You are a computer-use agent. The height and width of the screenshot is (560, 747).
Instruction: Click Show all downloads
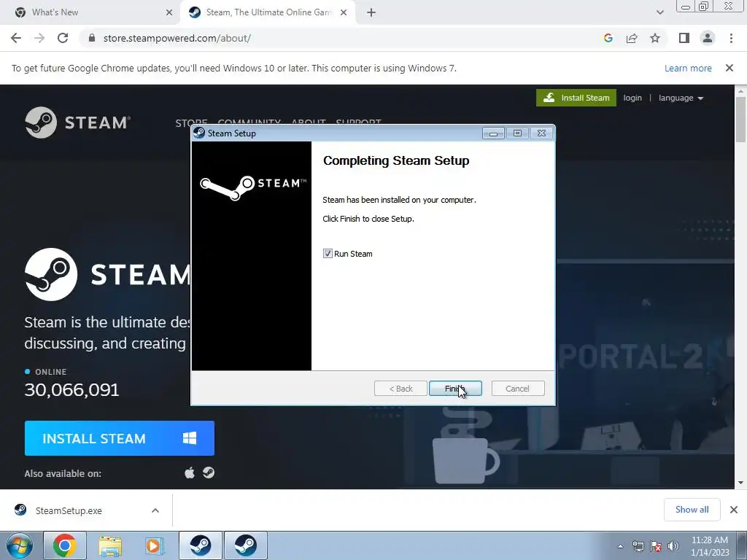tap(692, 510)
